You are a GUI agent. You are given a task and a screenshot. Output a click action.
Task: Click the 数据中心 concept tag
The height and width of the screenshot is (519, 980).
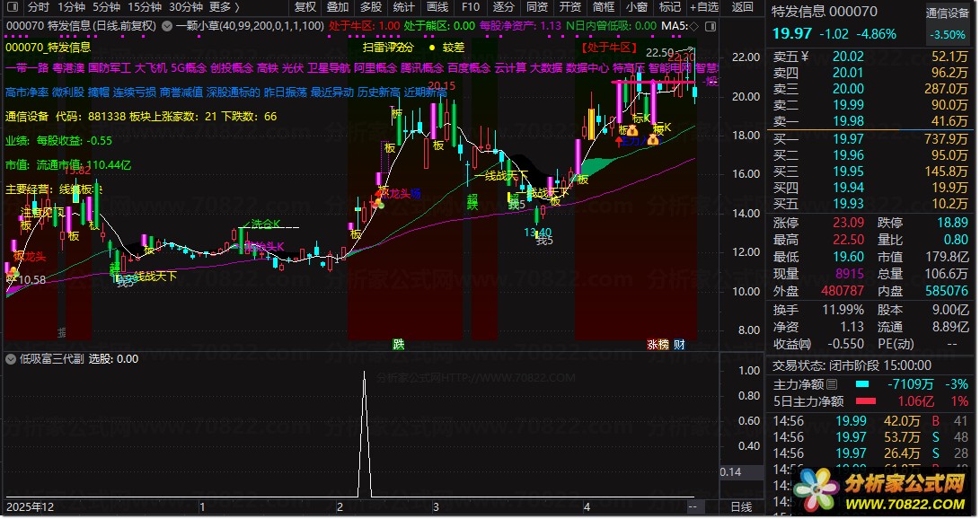tap(587, 67)
